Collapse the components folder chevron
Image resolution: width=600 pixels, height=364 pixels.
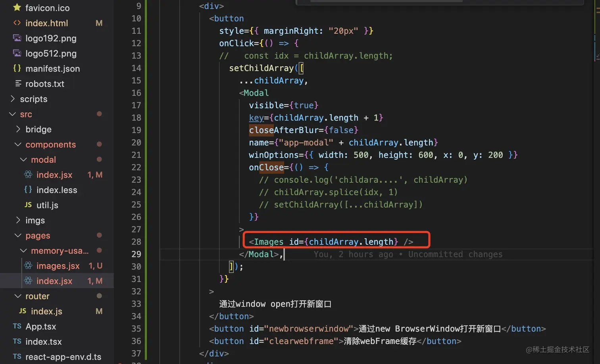[18, 144]
